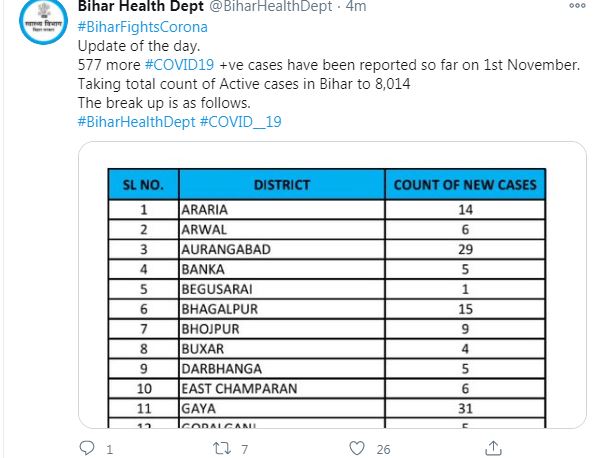Open the three-dot more options menu
The height and width of the screenshot is (458, 593).
tap(577, 6)
